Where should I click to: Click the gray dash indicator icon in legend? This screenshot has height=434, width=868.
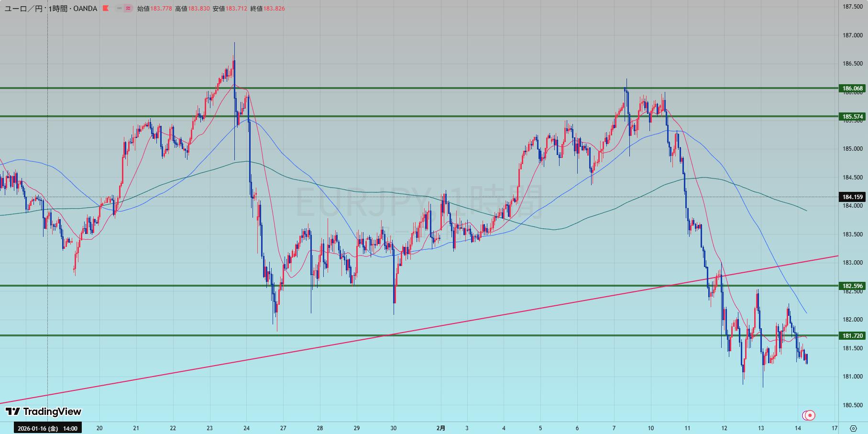119,9
